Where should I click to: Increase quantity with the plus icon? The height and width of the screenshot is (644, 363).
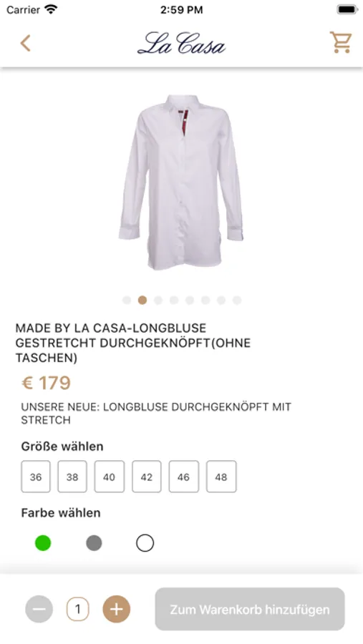(x=116, y=609)
